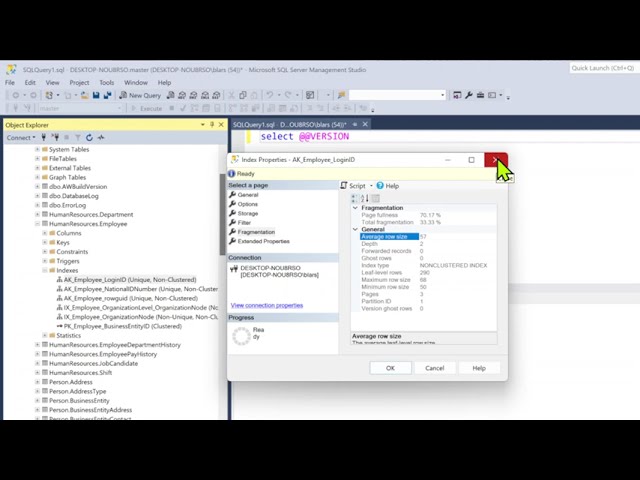Toggle the Object Explorer auto-hide pin
Image resolution: width=640 pixels, height=480 pixels.
point(212,124)
